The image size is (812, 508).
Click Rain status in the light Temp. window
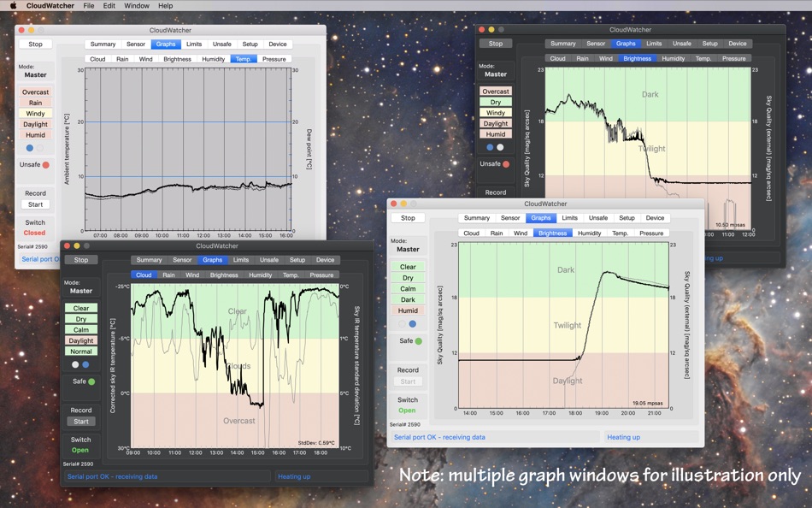(35, 103)
